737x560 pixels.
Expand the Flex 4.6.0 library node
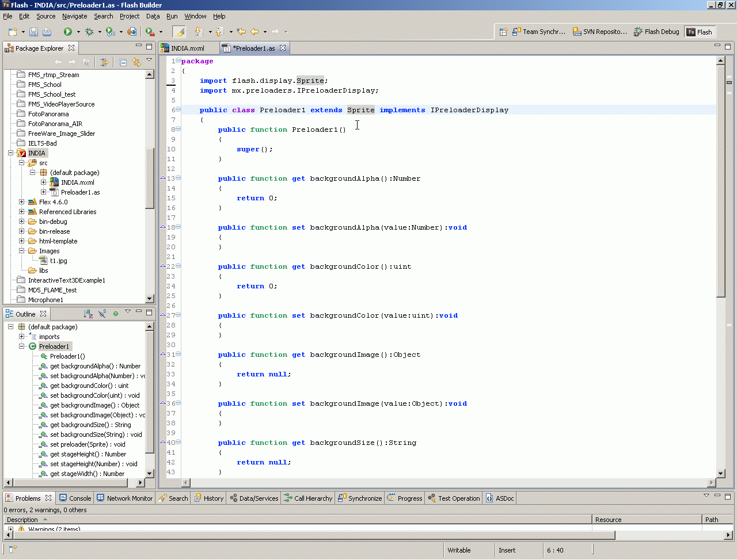(22, 202)
